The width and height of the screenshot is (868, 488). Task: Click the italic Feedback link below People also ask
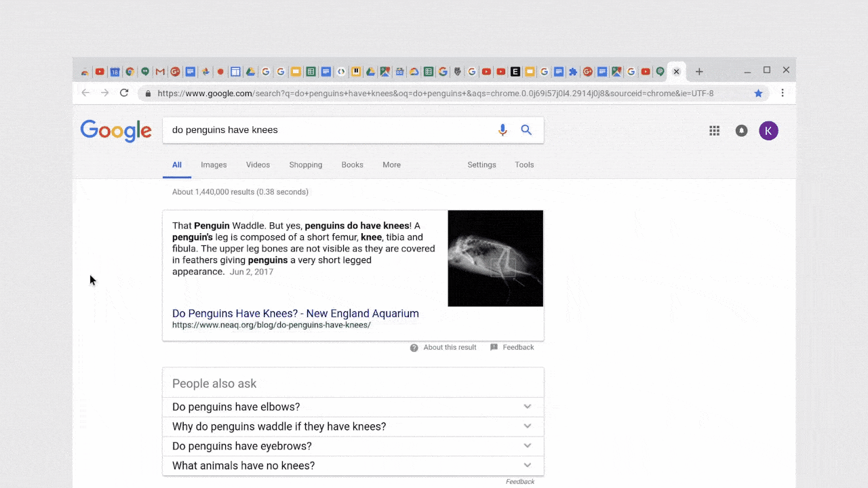click(x=520, y=482)
